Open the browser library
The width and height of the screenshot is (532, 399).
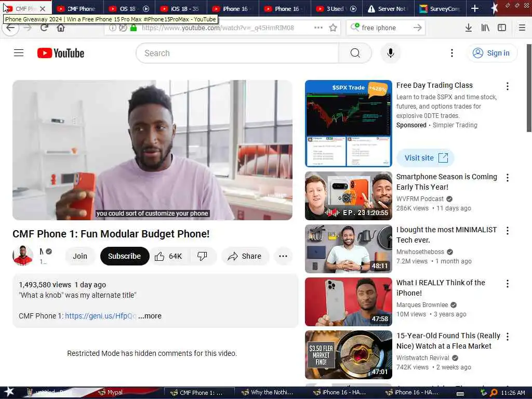pos(485,28)
